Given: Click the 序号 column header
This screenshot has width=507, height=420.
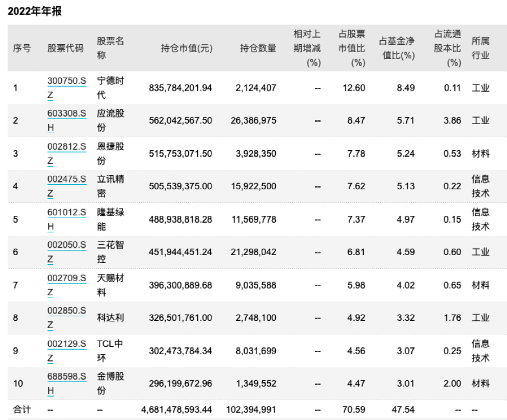Looking at the screenshot, I should coord(22,48).
